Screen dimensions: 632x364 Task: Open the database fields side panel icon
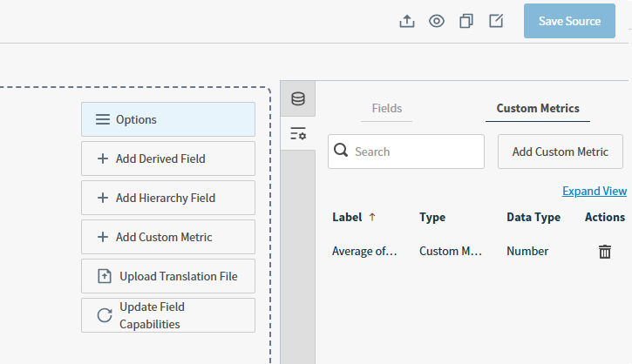[x=298, y=98]
